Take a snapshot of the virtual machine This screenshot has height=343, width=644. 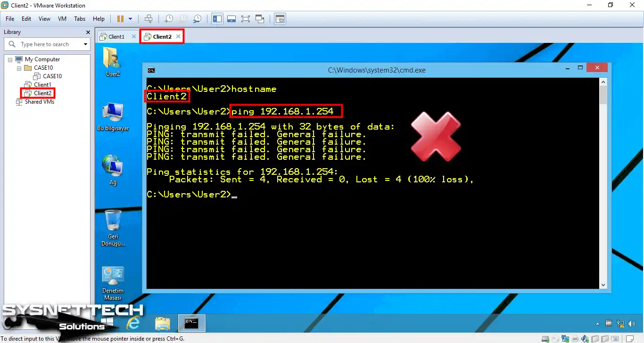click(x=169, y=19)
